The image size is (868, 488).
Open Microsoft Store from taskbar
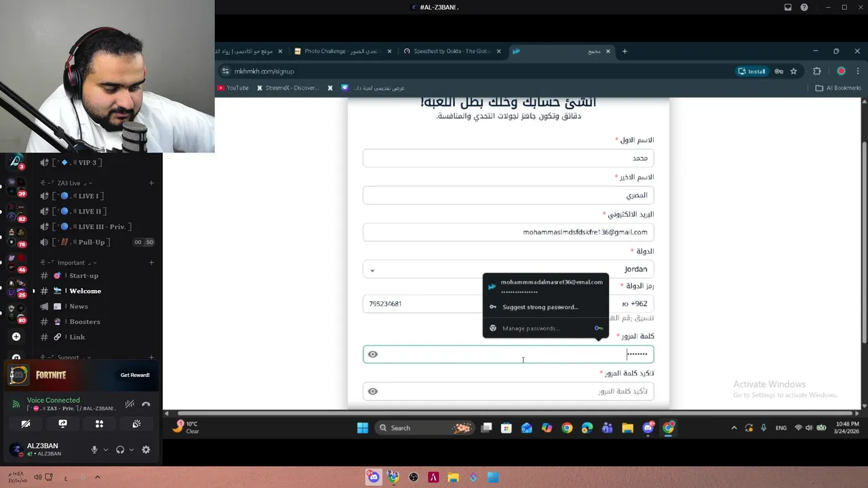pos(506,428)
